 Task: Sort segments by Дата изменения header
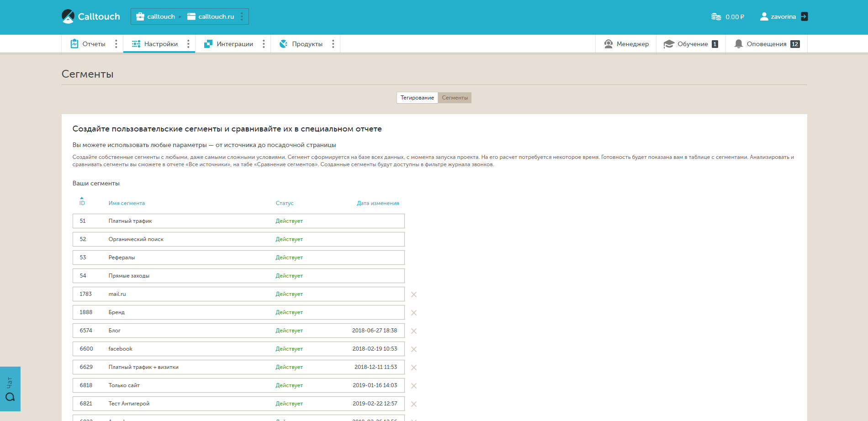pyautogui.click(x=378, y=203)
